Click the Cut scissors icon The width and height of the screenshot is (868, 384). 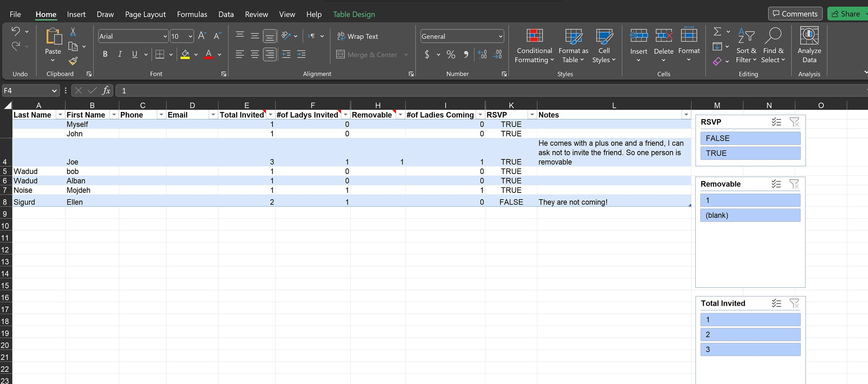click(73, 32)
